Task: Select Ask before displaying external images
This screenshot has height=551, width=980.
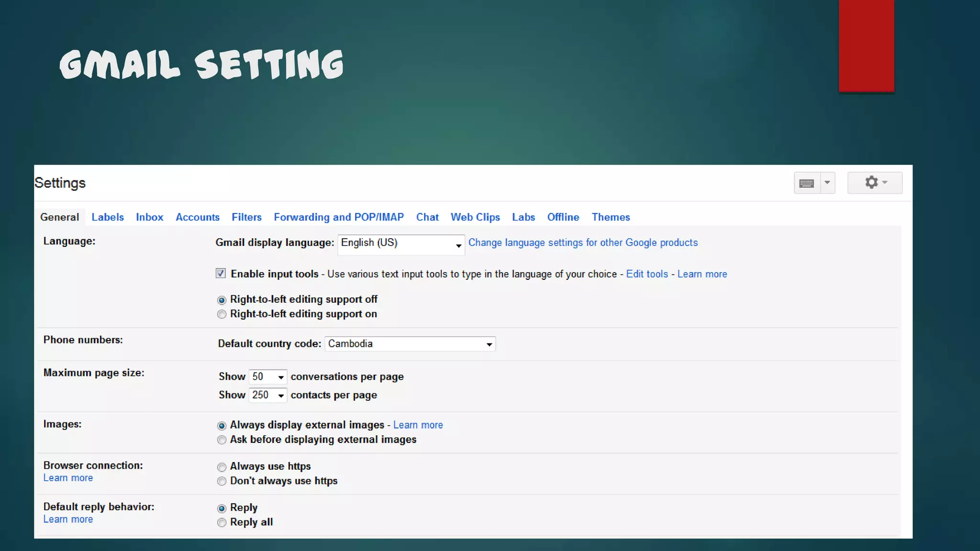Action: click(222, 440)
